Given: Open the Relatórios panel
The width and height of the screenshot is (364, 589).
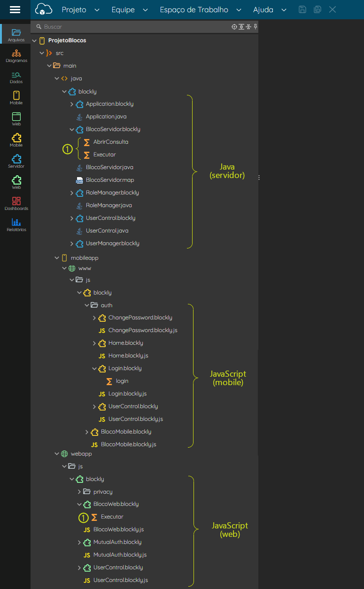Looking at the screenshot, I should click(16, 225).
